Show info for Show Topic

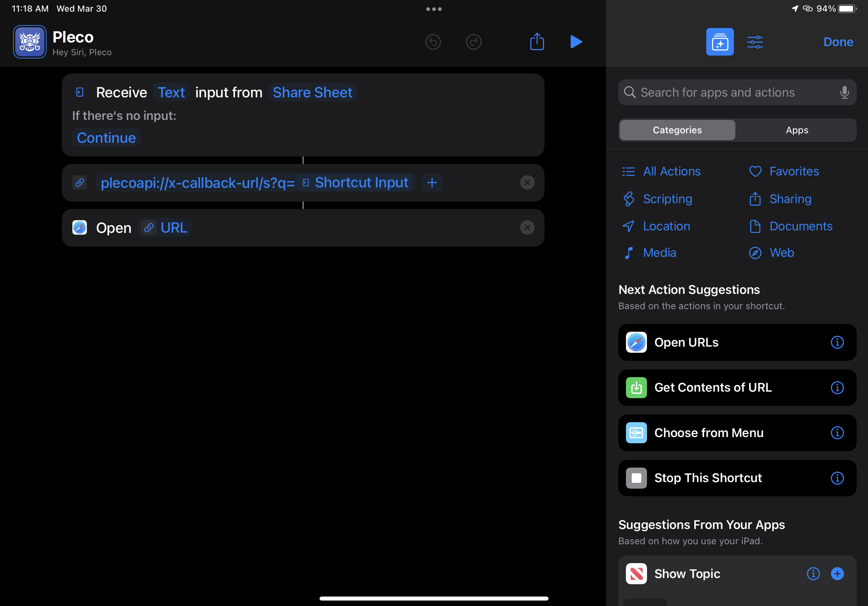[813, 574]
